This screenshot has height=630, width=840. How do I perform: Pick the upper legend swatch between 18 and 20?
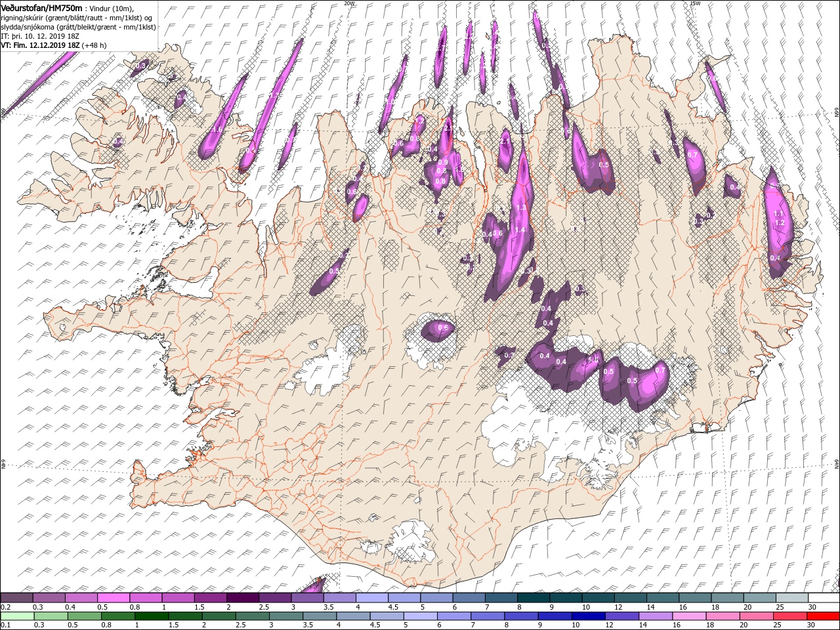[x=727, y=598]
